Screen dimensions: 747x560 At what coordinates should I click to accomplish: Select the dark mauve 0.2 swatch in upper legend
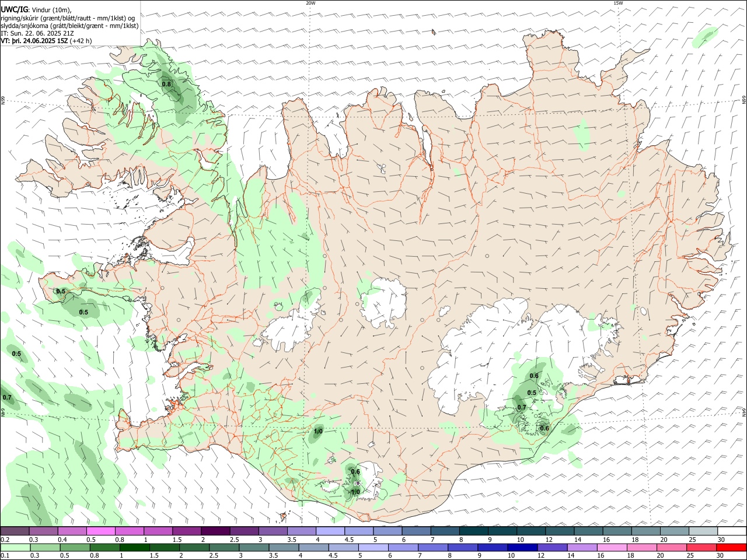pos(15,531)
